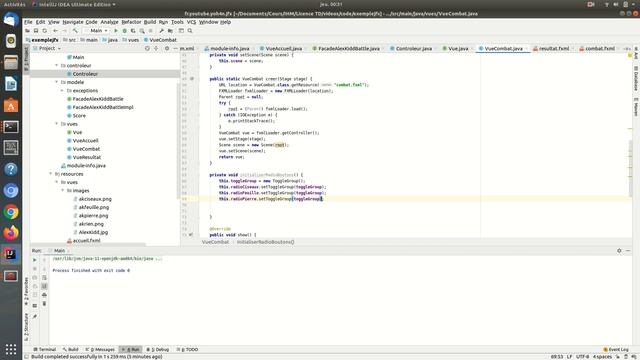Run with coverage icon in toolbar

click(133, 31)
